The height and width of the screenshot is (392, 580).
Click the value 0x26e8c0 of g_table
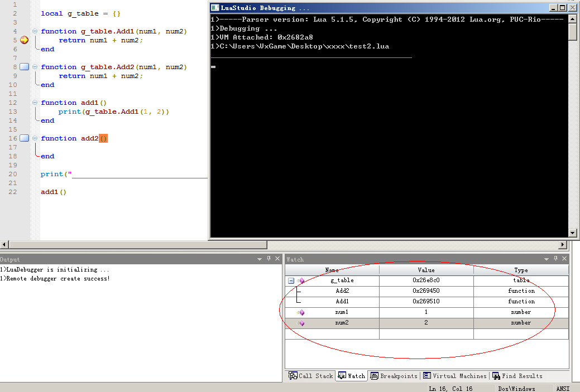click(426, 280)
